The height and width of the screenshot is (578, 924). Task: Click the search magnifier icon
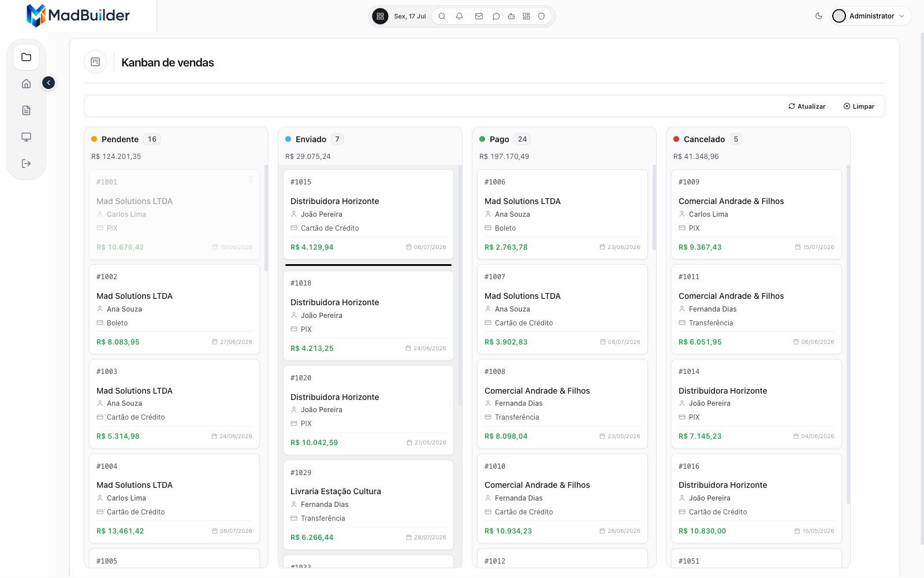[x=442, y=16]
